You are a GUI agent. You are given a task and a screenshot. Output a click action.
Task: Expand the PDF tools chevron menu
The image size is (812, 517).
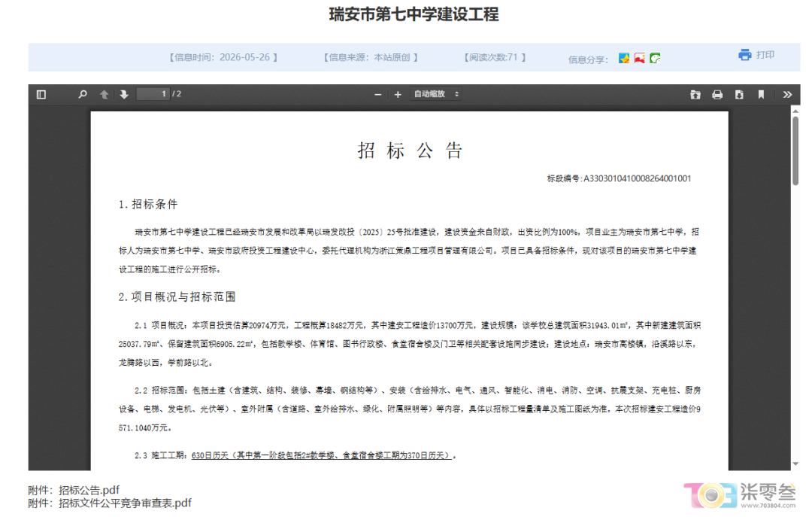[788, 94]
